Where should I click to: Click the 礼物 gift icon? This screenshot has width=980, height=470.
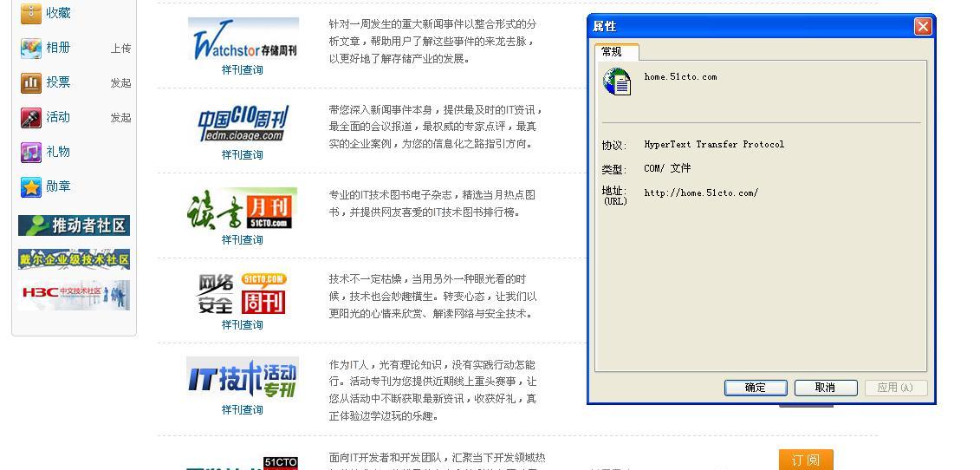(x=30, y=152)
